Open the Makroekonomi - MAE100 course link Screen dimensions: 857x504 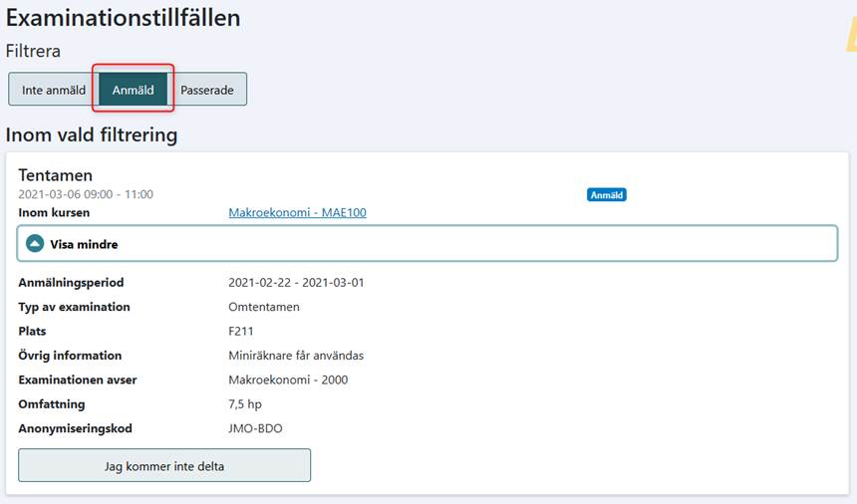pos(297,212)
